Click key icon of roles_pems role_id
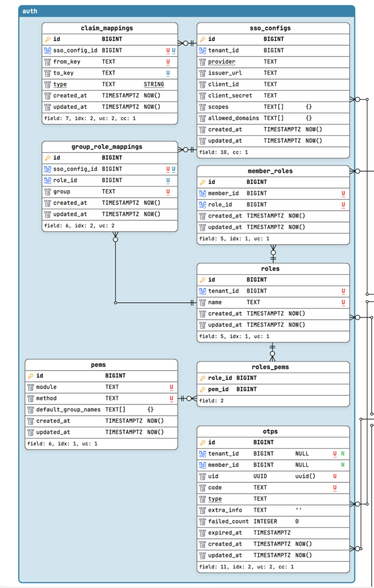374x588 pixels. (x=203, y=378)
